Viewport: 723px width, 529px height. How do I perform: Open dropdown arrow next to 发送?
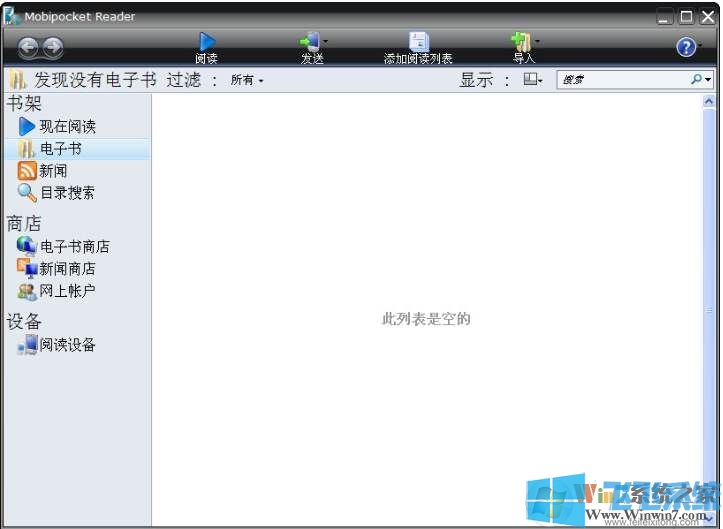[326, 42]
